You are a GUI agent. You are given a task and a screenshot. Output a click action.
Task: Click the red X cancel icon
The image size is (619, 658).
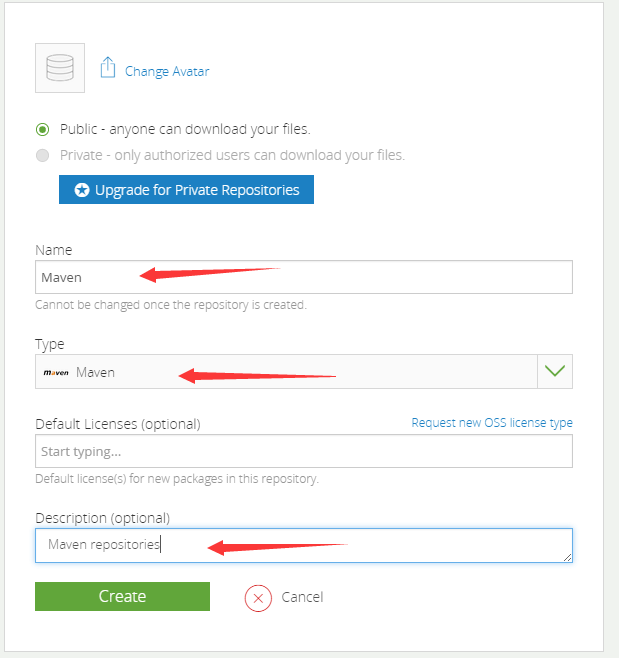click(x=258, y=597)
